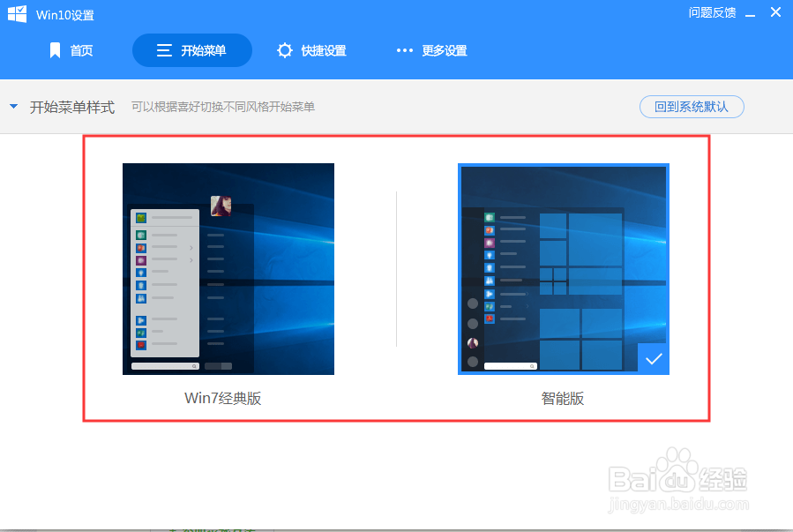Click the 问题反馈 icon area in title bar
The width and height of the screenshot is (793, 532).
713,12
